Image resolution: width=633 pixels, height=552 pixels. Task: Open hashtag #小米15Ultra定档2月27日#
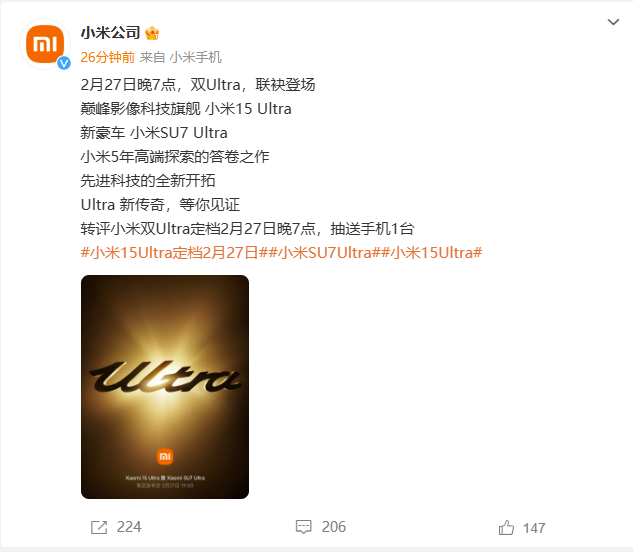coord(174,253)
